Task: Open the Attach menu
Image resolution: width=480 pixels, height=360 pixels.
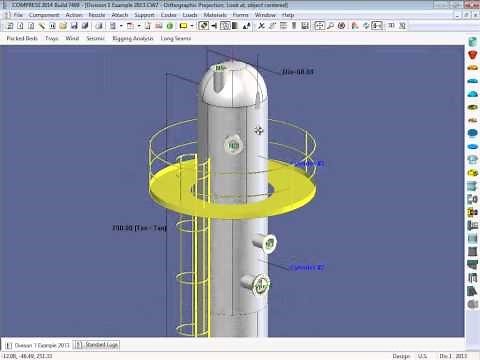Action: click(x=120, y=15)
